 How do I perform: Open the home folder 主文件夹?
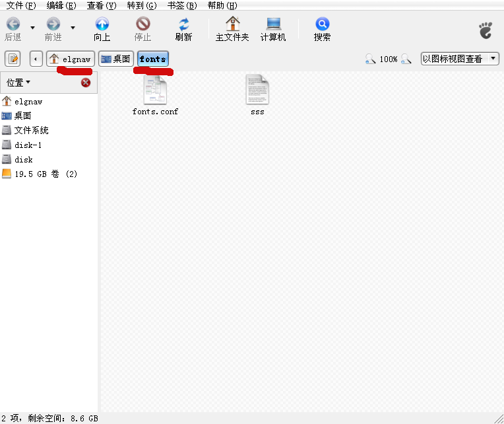point(232,29)
